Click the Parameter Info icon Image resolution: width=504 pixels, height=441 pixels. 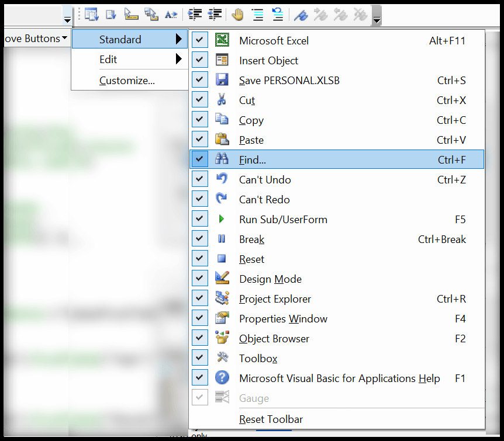point(151,14)
